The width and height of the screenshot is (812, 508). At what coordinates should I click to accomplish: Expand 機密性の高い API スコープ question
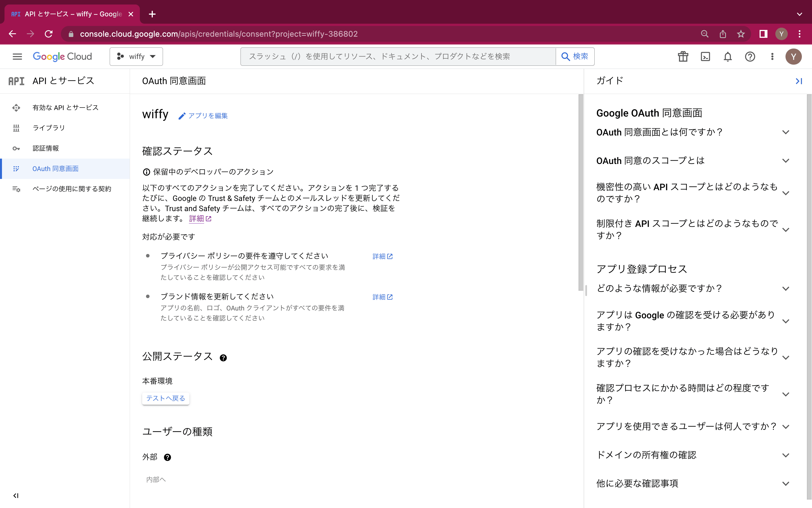(x=693, y=193)
